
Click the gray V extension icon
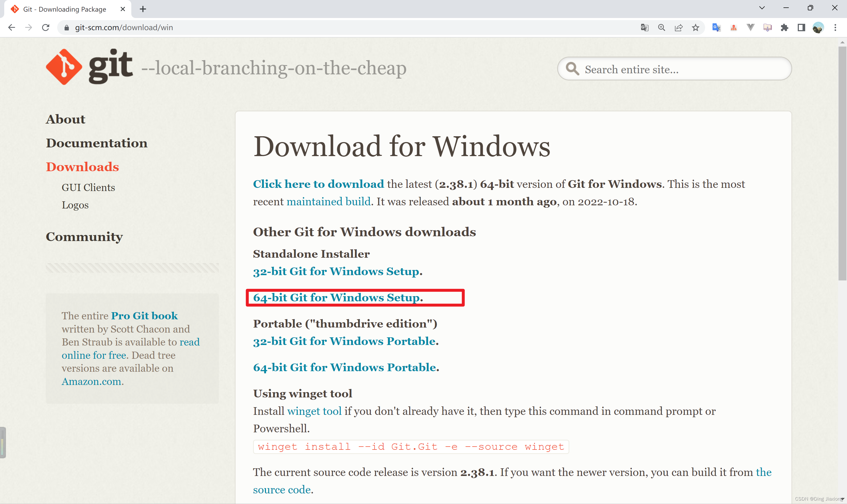750,28
